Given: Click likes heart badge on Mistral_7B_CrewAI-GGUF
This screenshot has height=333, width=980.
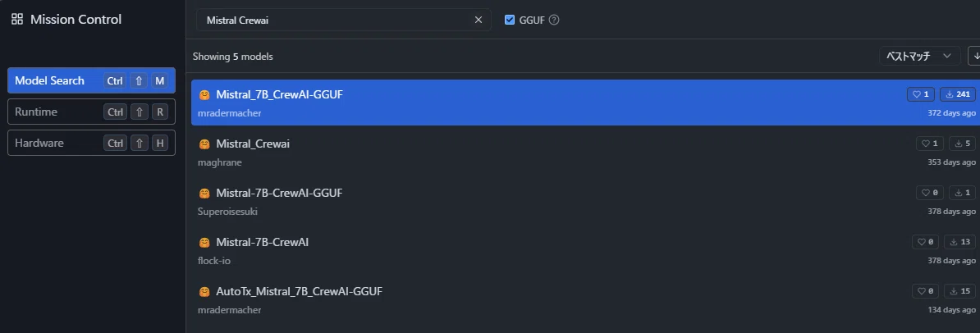Looking at the screenshot, I should (x=921, y=94).
